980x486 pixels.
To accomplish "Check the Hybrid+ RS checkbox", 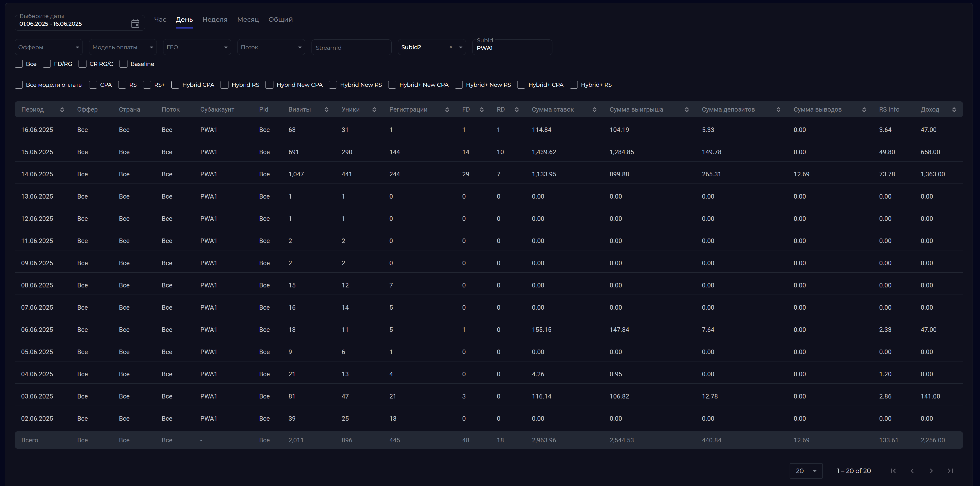I will pos(574,85).
